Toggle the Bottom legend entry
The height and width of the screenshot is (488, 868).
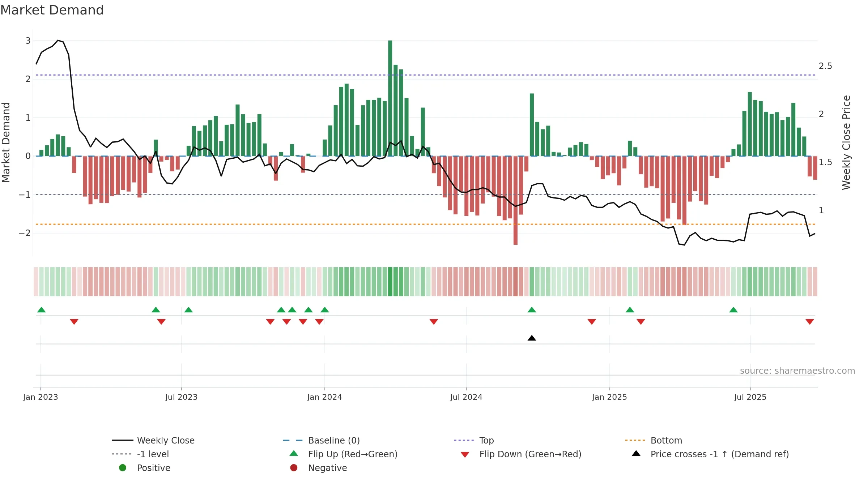654,440
